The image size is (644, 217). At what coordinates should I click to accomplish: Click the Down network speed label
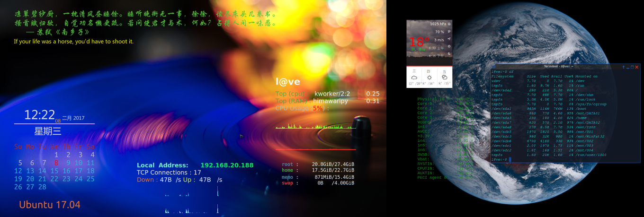(147, 180)
